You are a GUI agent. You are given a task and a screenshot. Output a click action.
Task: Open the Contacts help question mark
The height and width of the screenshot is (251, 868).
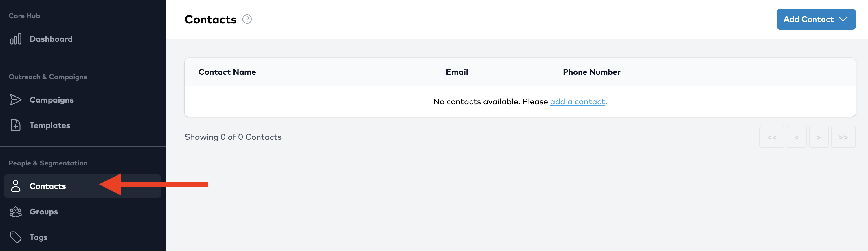click(x=247, y=20)
